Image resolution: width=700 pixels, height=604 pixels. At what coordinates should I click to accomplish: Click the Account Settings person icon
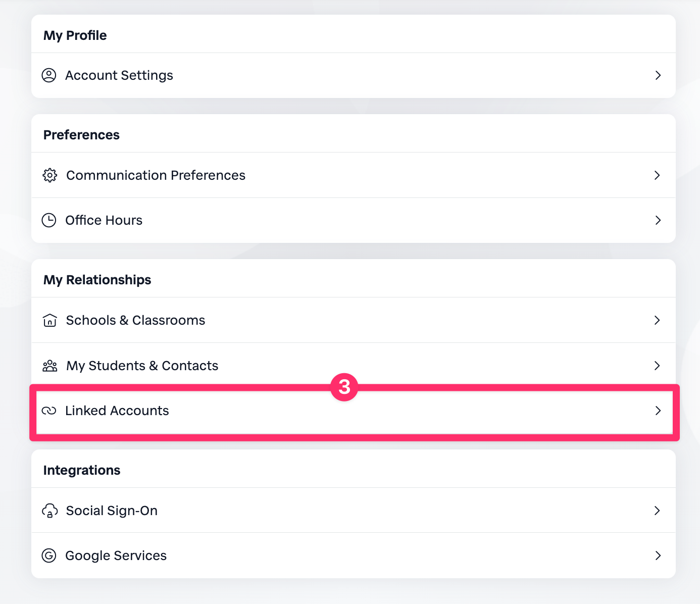[49, 75]
